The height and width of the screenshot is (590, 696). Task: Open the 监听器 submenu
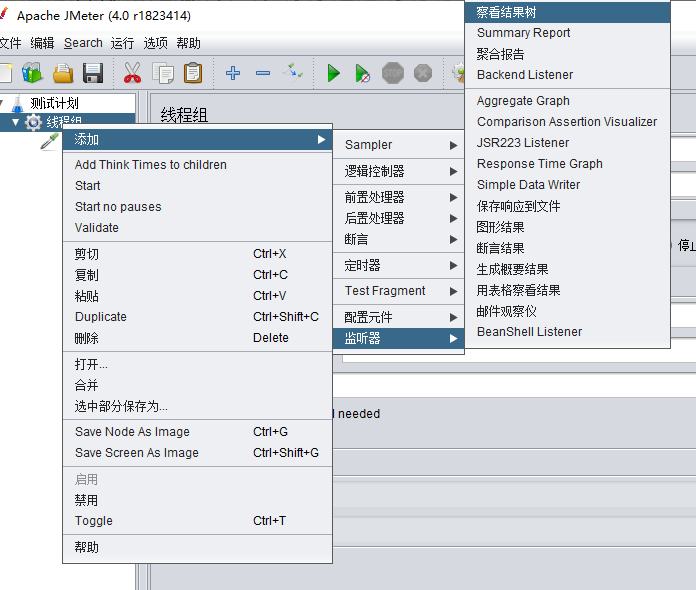[x=399, y=338]
